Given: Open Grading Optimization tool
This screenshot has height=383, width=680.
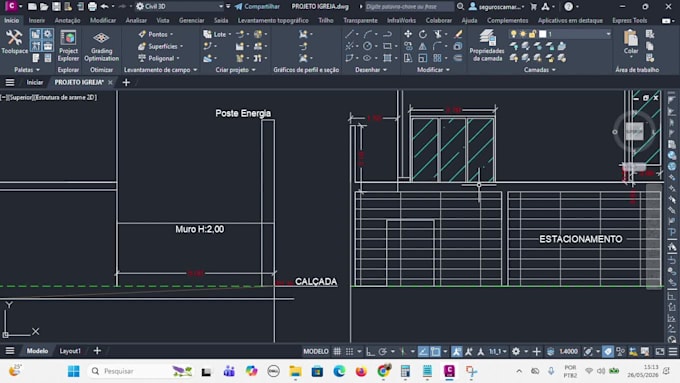Looking at the screenshot, I should (x=101, y=46).
